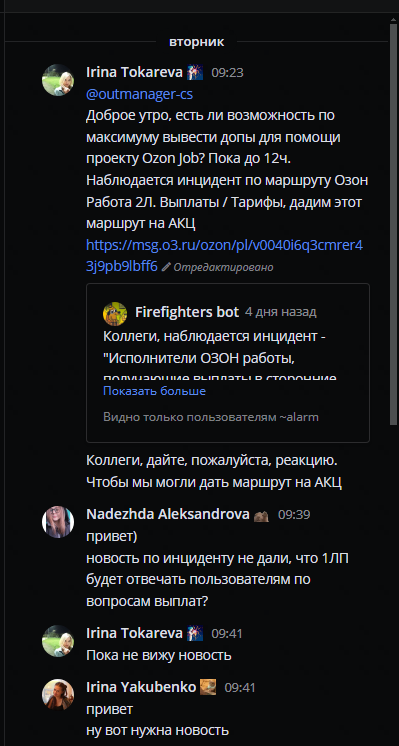Click the '4 дня назад' quote timestamp

coord(281,312)
